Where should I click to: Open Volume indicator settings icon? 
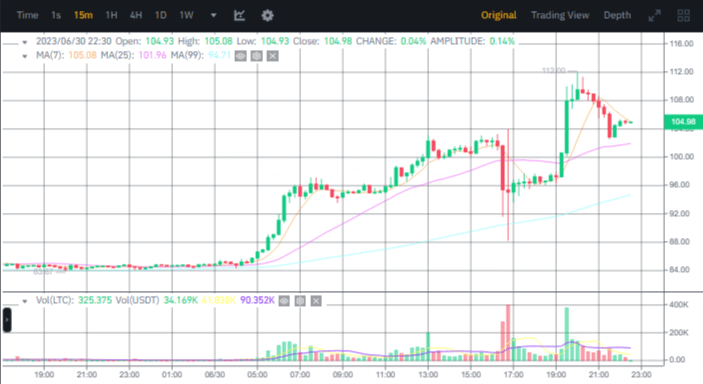click(x=300, y=301)
